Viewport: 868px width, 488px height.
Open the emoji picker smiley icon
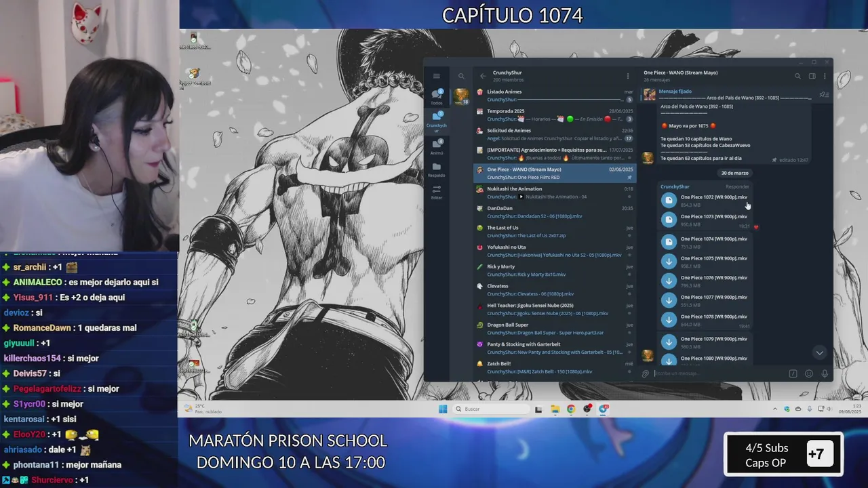pos(809,373)
